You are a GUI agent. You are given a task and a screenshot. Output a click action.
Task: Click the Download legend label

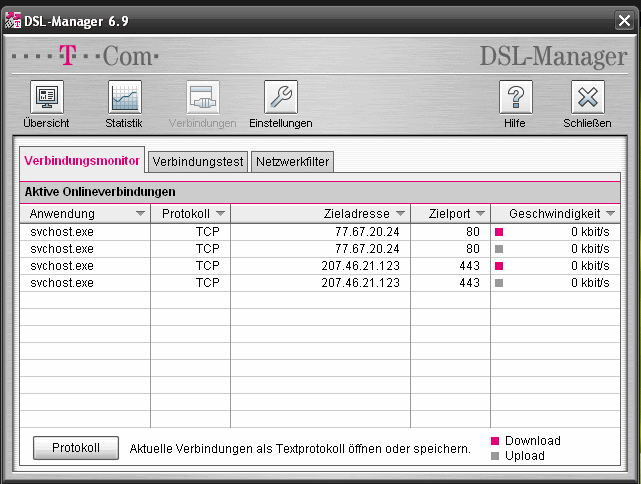[533, 441]
